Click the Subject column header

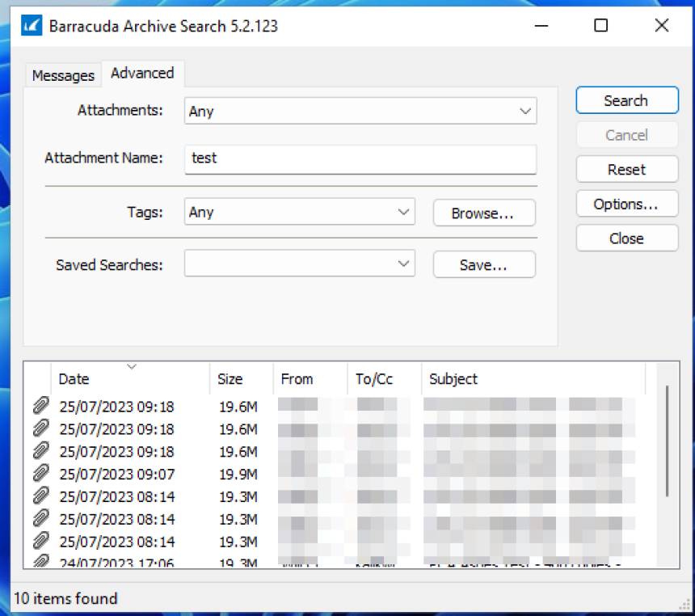[x=533, y=379]
